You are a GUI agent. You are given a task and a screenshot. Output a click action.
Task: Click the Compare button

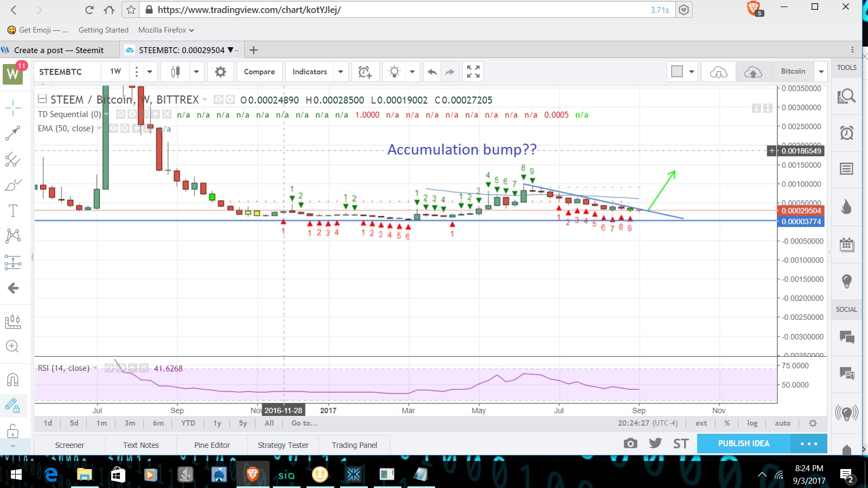(x=259, y=72)
